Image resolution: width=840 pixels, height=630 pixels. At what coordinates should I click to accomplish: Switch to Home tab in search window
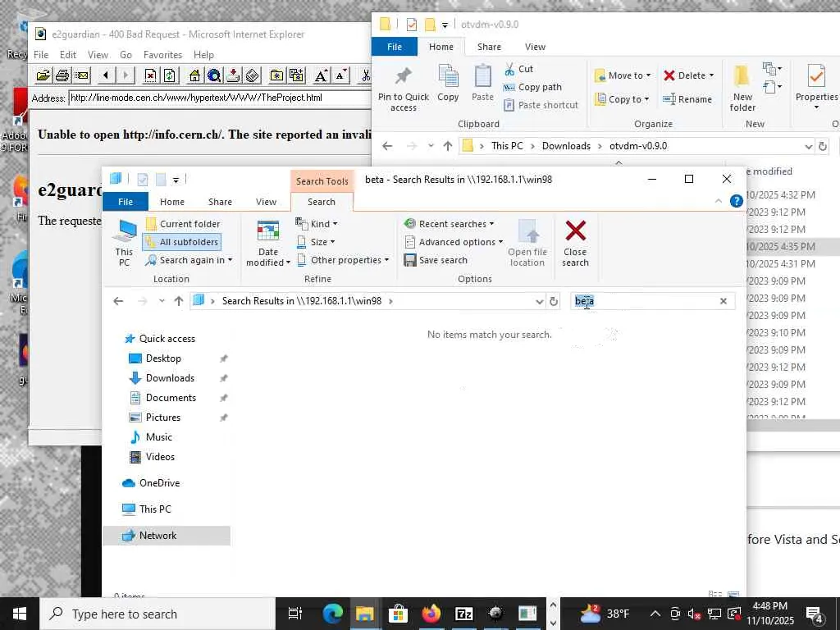[172, 202]
